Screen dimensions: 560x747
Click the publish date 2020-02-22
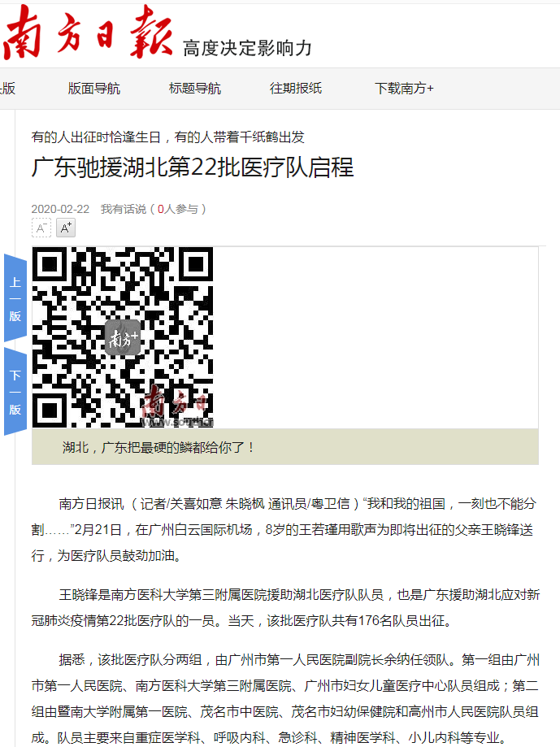[60, 209]
